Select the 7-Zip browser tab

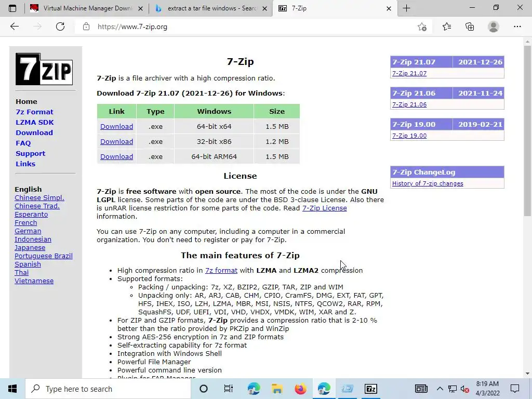[x=334, y=8]
